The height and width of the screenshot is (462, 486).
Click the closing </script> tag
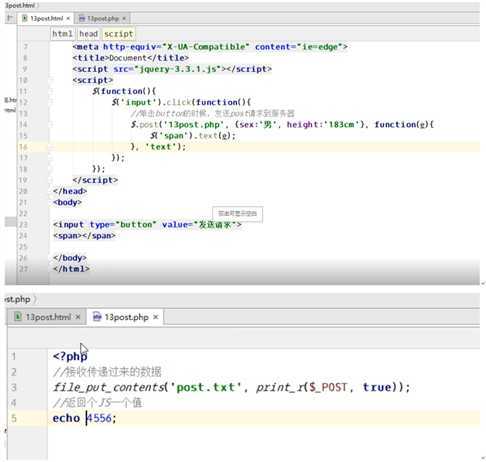[95, 180]
